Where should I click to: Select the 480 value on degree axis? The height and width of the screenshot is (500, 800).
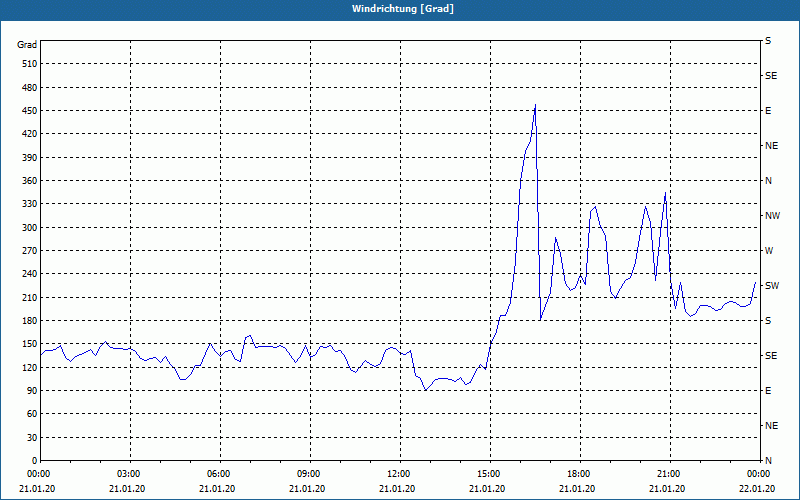pos(29,88)
